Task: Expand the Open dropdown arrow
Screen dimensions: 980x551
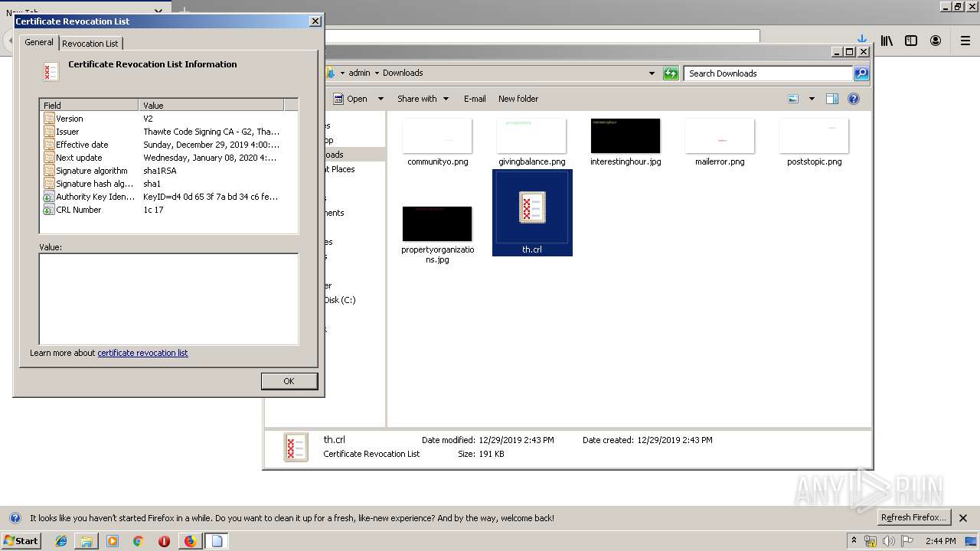Action: click(x=380, y=99)
